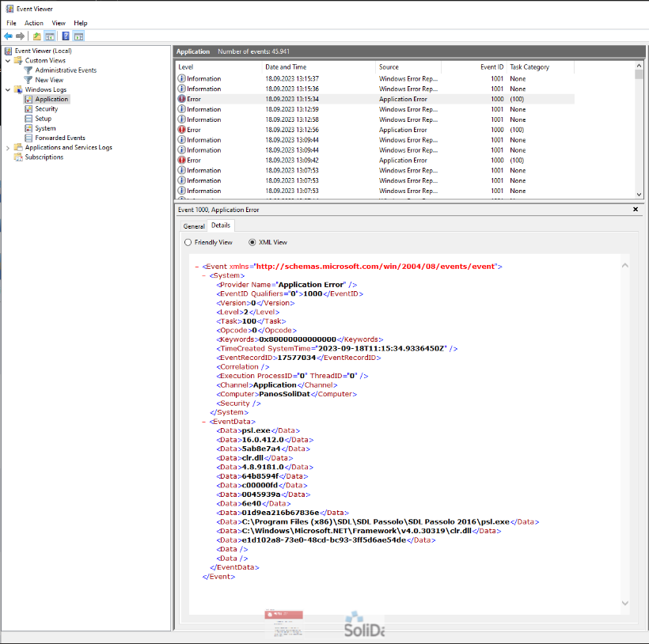Collapse the System XML element

click(204, 276)
